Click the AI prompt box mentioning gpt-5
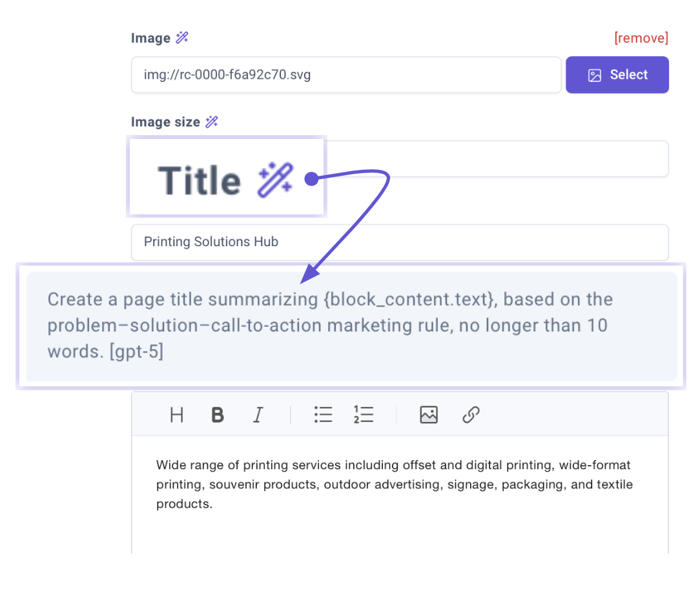Screen dimensions: 700x597 tap(351, 326)
